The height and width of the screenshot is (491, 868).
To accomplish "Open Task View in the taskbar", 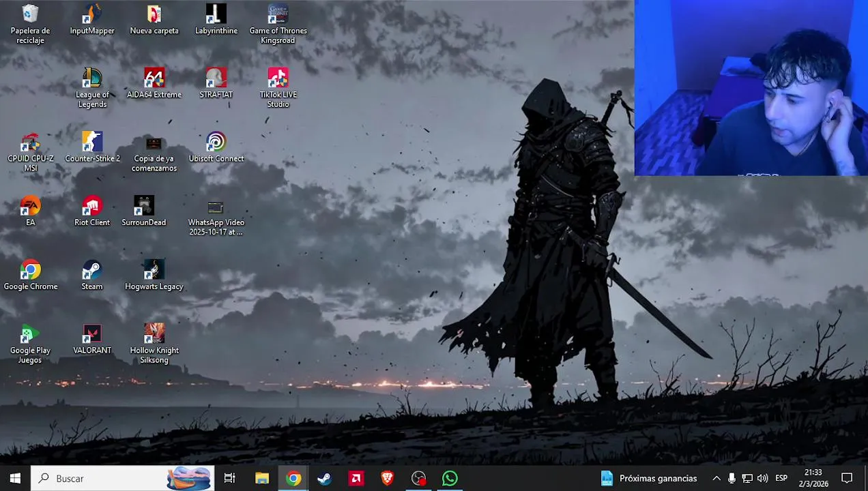I will [x=230, y=479].
